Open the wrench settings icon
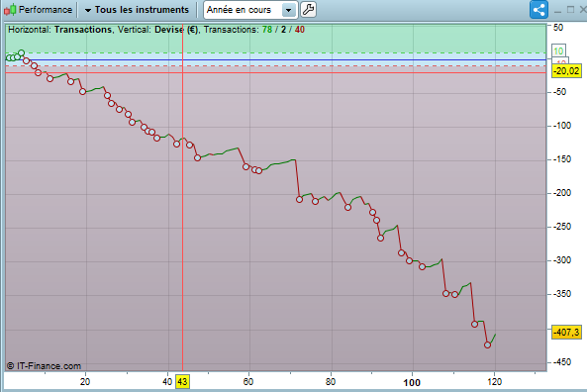Screen dimensions: 587x392 coord(308,9)
